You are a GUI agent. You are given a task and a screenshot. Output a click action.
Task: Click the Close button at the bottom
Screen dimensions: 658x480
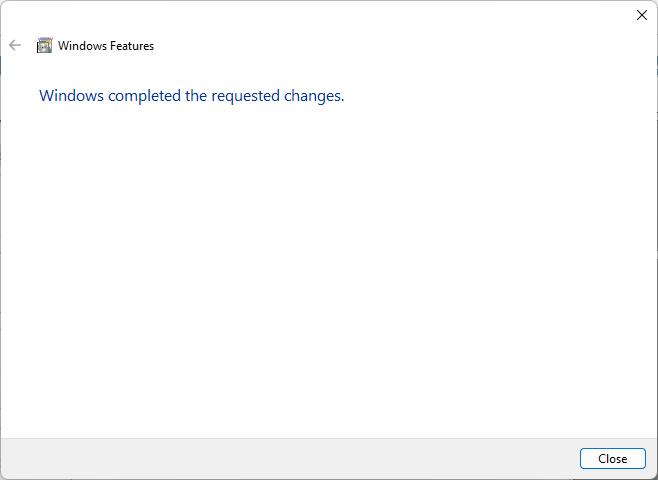[x=612, y=458]
